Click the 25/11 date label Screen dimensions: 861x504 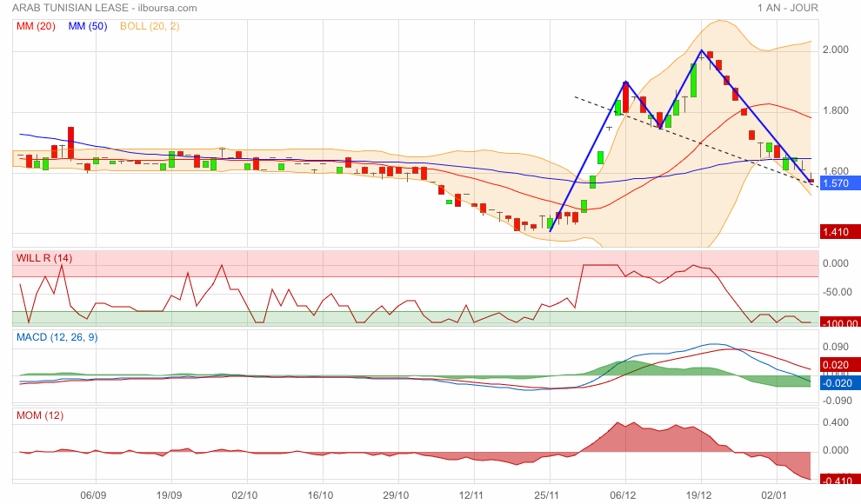[547, 495]
